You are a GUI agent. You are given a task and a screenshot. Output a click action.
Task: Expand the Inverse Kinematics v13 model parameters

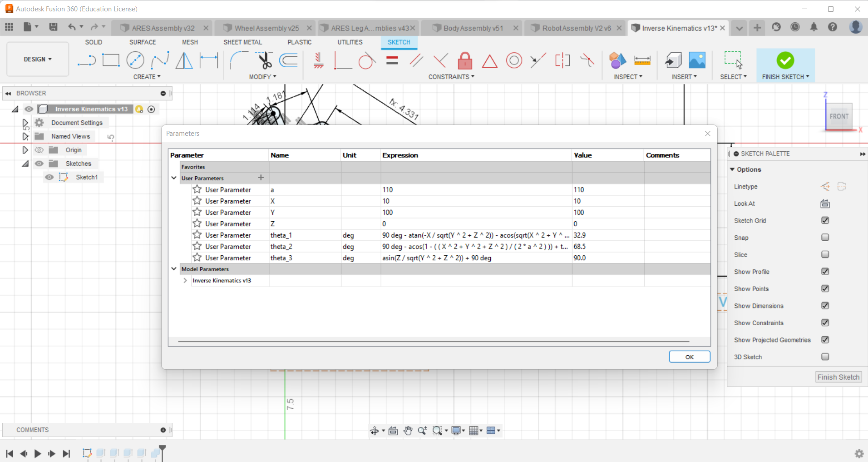pos(185,280)
